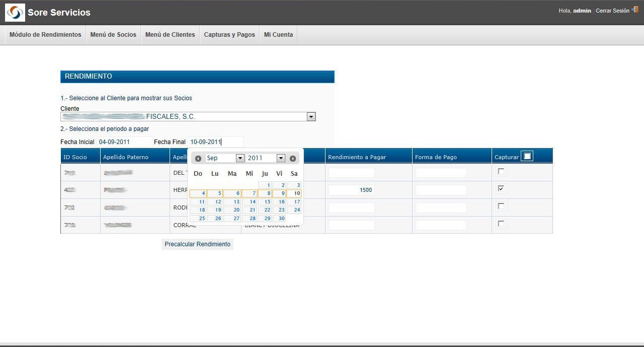Click the Sore Servicios logo icon

click(15, 13)
